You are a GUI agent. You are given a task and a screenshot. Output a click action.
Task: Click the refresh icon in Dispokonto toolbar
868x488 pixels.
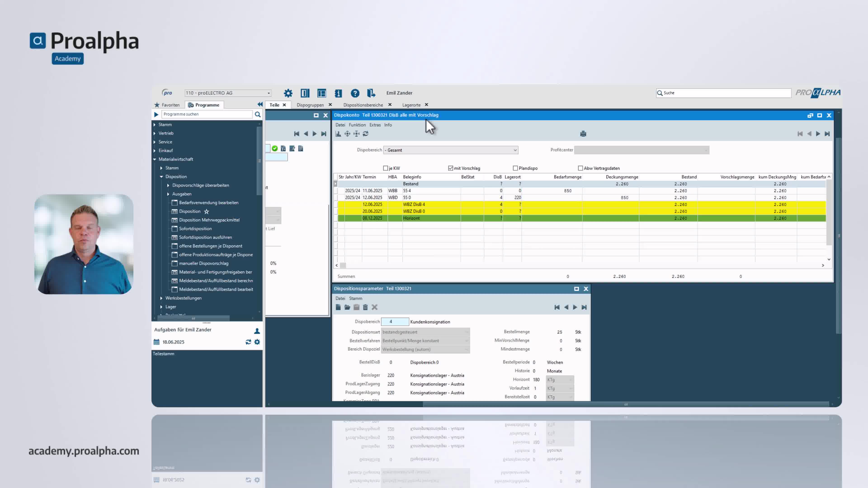(366, 134)
